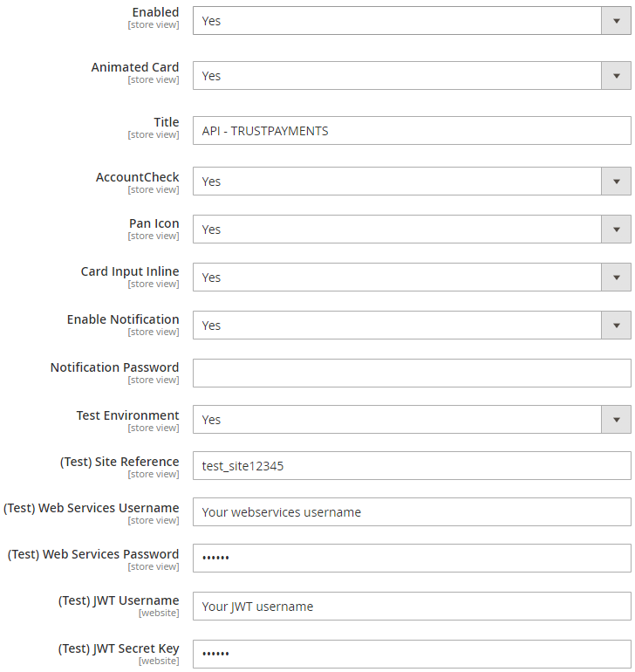Click the "AccountCheck" field label

point(138,177)
